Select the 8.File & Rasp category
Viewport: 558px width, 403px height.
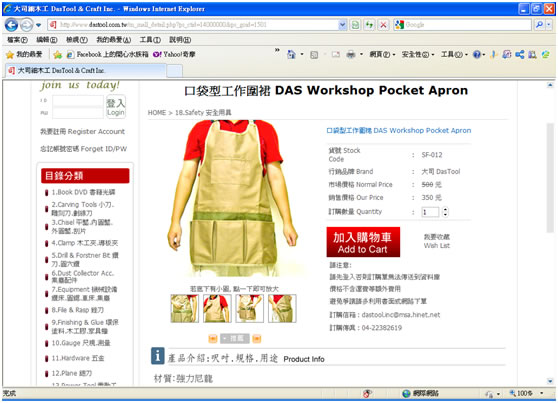(x=78, y=310)
